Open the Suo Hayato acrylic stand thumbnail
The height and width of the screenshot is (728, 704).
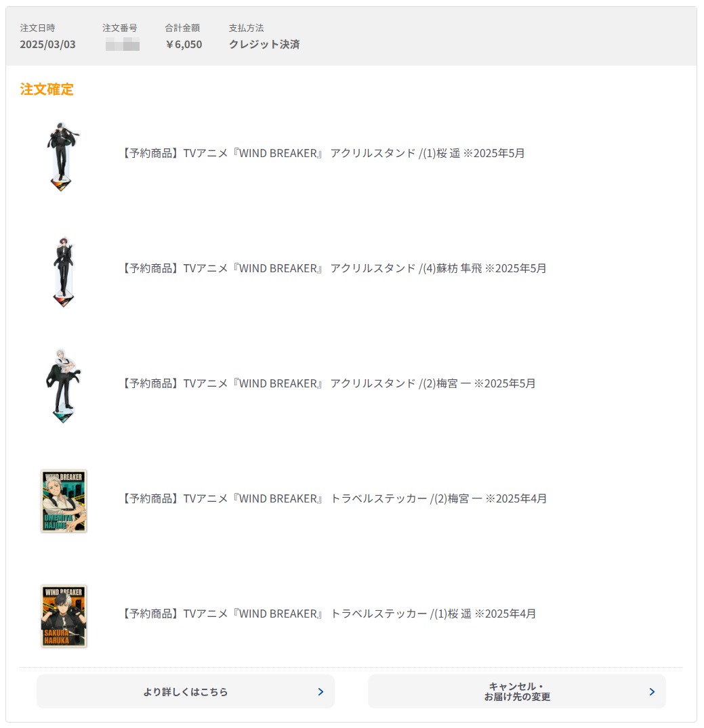[64, 272]
